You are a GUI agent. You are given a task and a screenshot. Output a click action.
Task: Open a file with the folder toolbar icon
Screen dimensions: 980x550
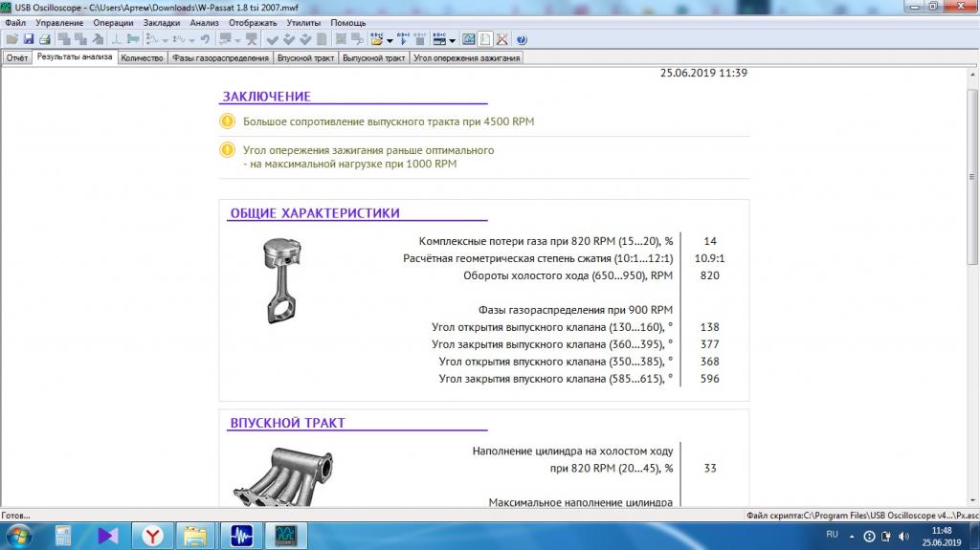coord(11,39)
